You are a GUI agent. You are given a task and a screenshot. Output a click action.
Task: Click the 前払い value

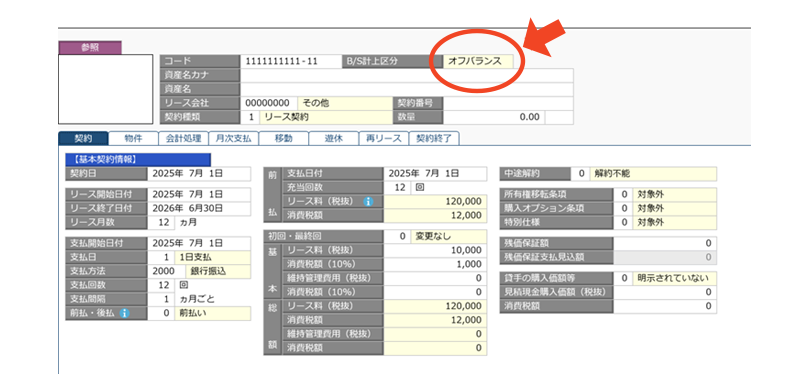212,313
